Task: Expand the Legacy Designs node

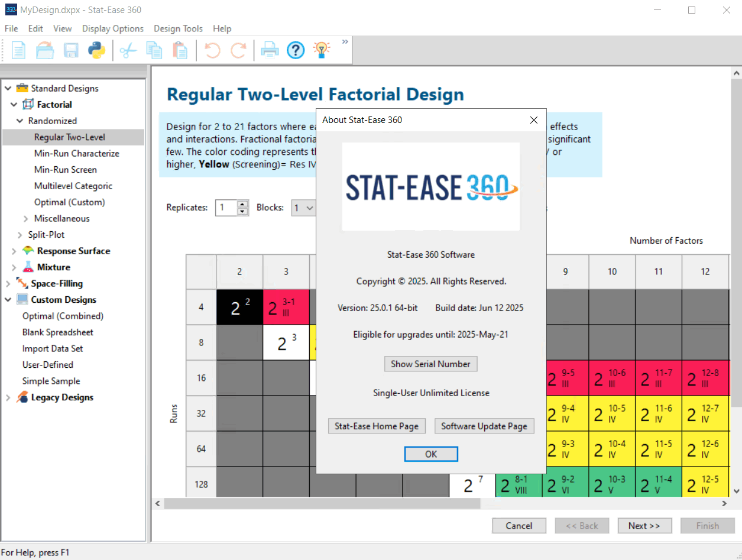Action: point(8,397)
